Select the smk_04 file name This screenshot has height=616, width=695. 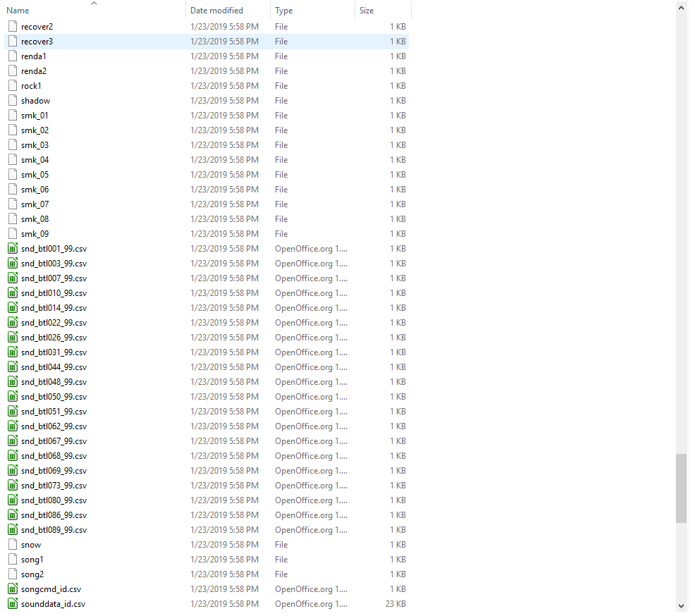[x=35, y=160]
